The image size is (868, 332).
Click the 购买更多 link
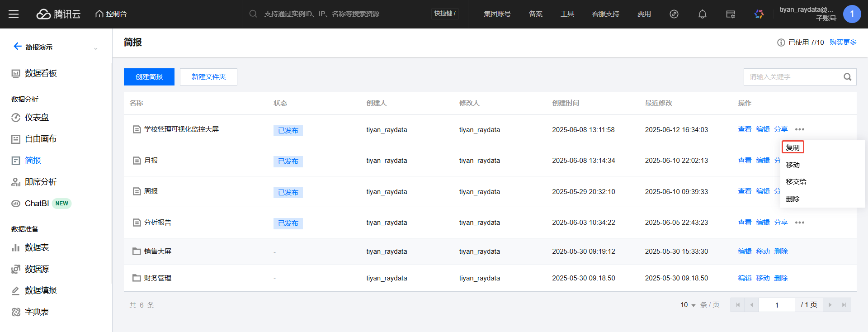843,42
